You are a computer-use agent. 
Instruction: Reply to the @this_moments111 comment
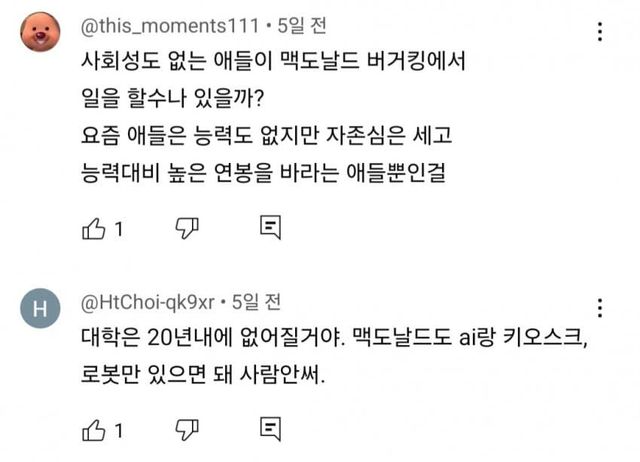270,229
